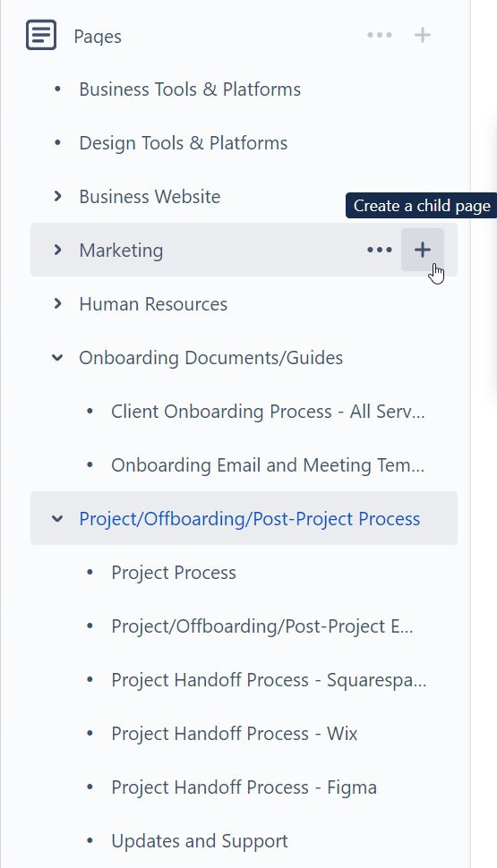
Task: Open Project Handoff Process - Wix page
Action: pos(235,734)
